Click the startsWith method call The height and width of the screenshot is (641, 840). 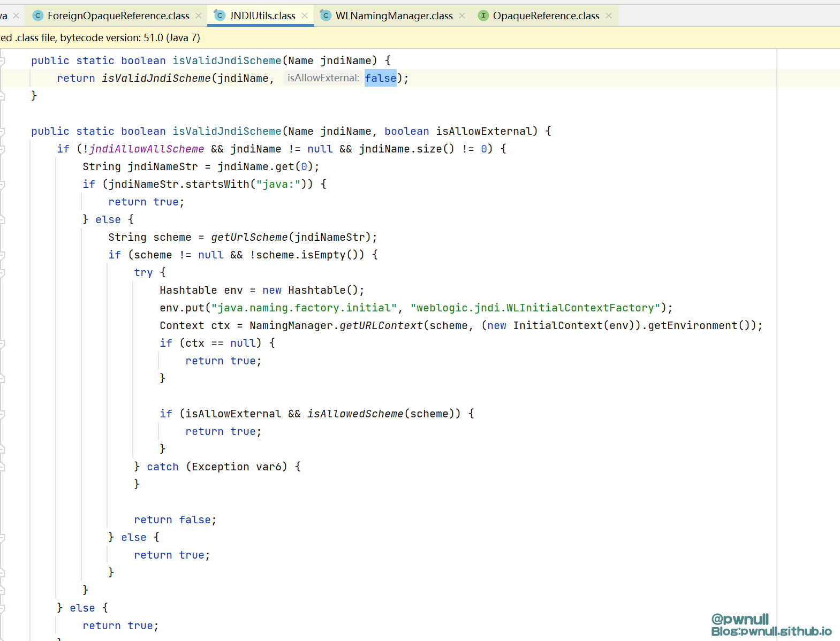217,184
